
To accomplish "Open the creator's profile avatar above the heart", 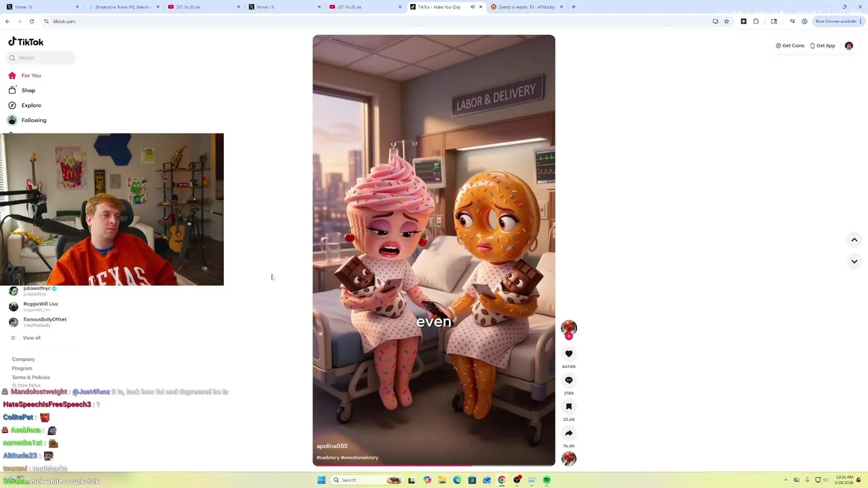I will 569,329.
